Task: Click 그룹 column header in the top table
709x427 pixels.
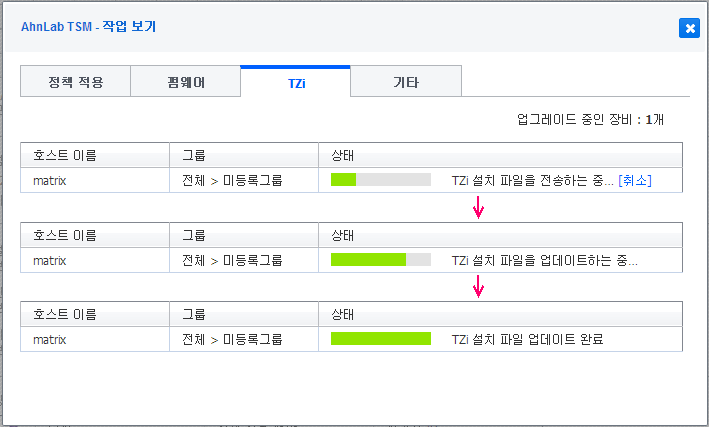Action: [193, 155]
